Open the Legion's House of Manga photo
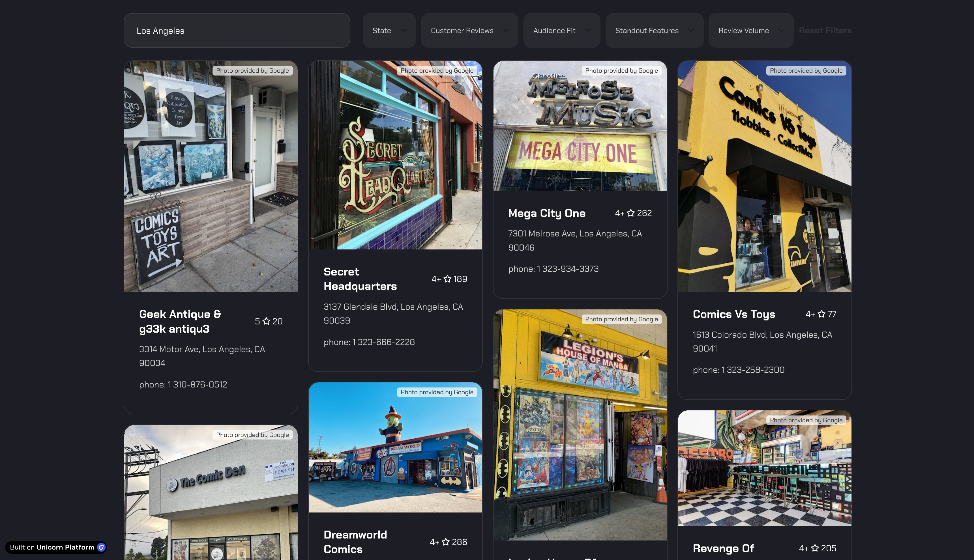974x560 pixels. click(580, 425)
